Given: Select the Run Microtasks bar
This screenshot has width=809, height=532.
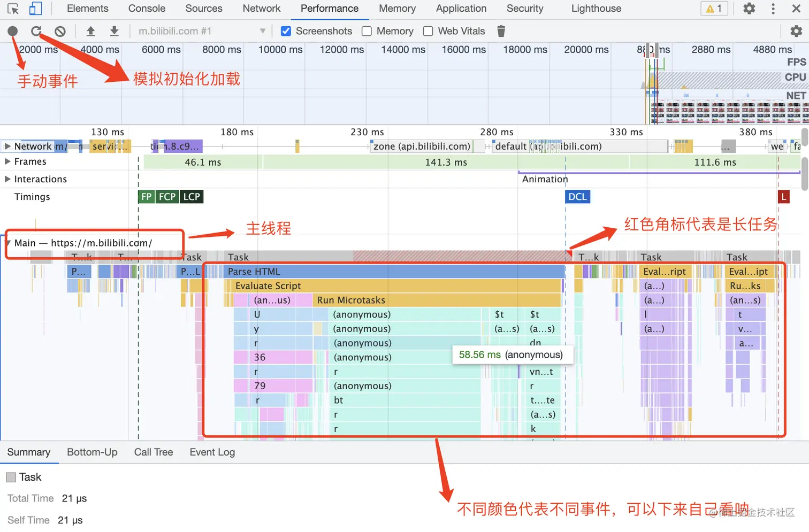Looking at the screenshot, I should point(436,300).
